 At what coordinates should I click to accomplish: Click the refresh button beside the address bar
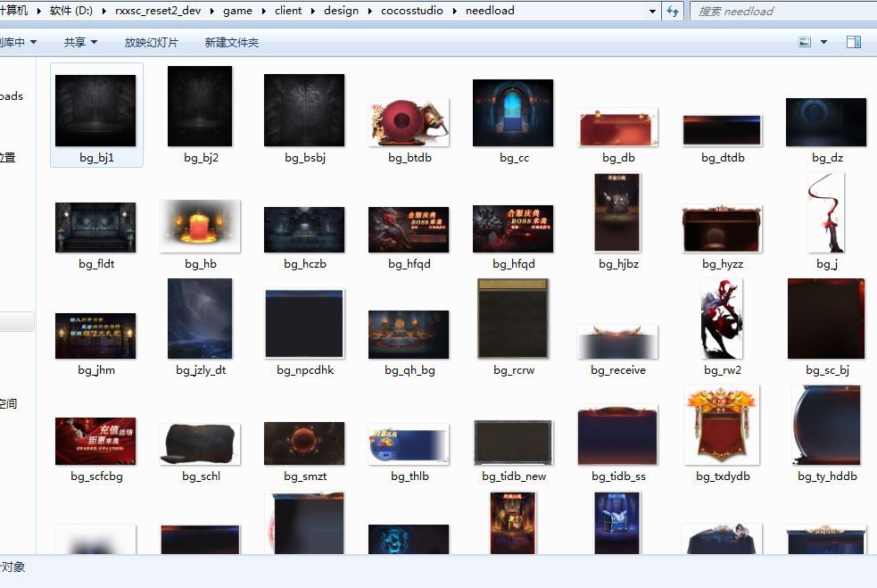click(x=674, y=12)
